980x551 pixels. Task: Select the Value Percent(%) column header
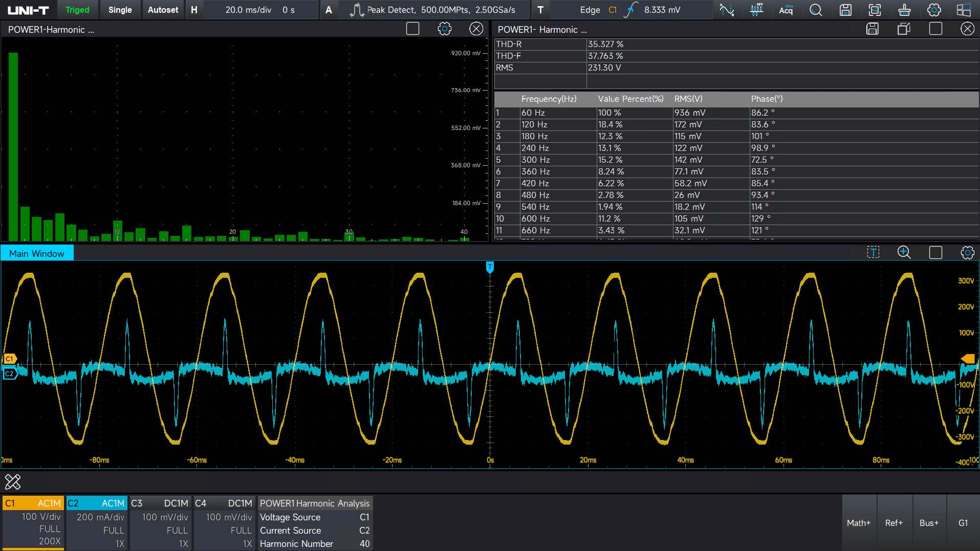tap(630, 99)
